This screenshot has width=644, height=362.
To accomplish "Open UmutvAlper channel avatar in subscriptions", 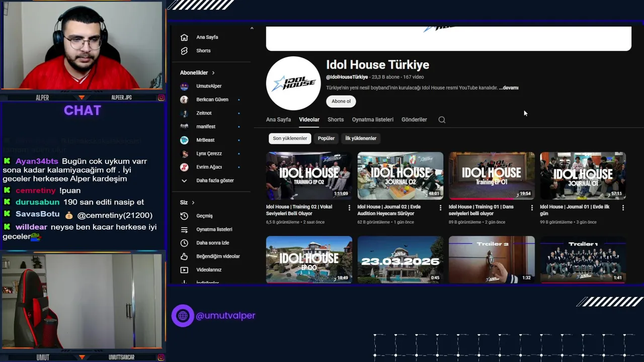I will [184, 86].
